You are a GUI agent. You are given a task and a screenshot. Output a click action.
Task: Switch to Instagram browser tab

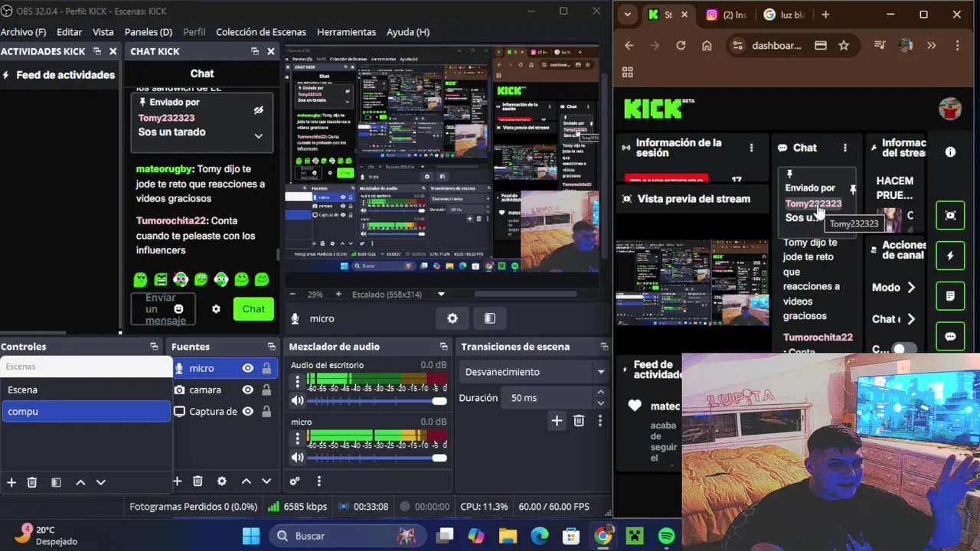coord(724,15)
